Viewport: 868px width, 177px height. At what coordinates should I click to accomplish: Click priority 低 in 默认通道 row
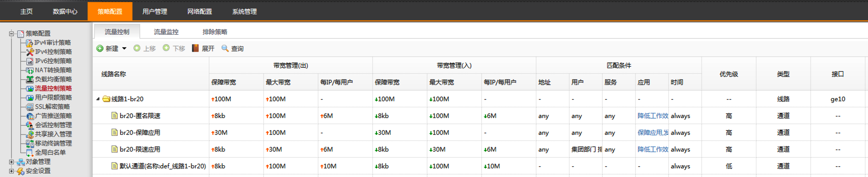coord(729,166)
